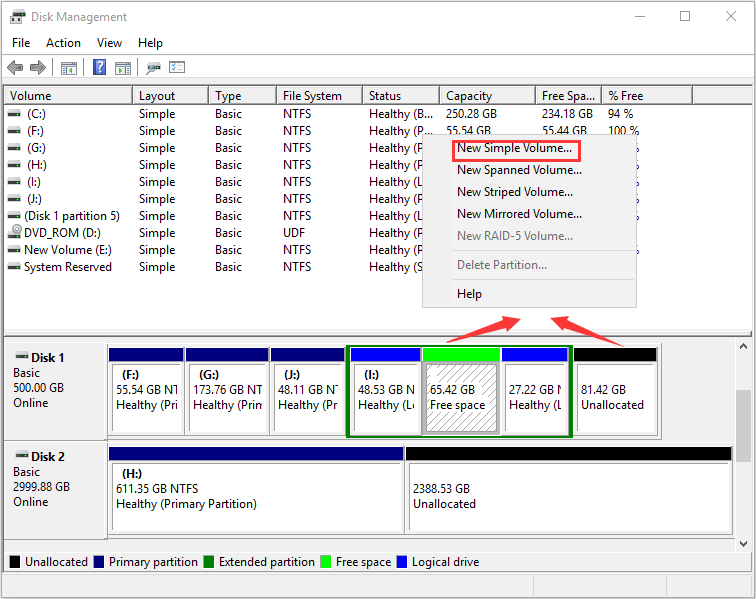756x599 pixels.
Task: Click the Show/Hide Action Pane icon
Action: coord(122,68)
